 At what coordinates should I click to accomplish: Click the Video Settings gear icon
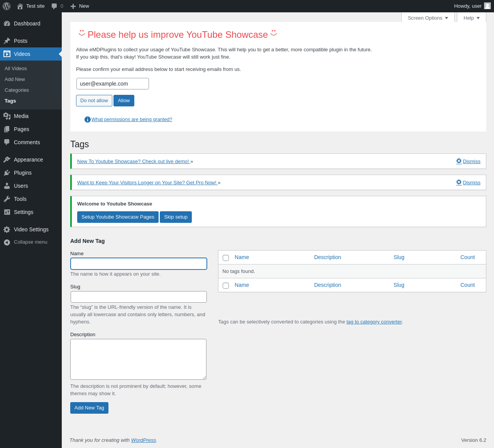[7, 229]
